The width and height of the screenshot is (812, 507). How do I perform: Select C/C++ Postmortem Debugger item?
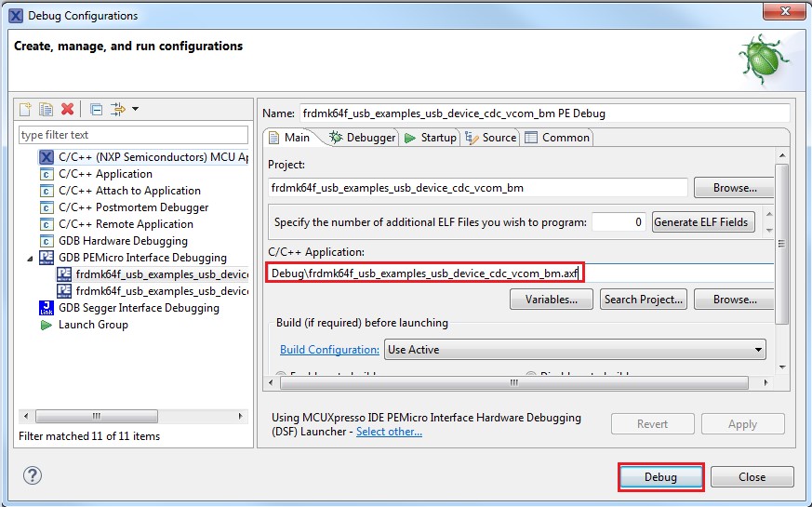click(134, 207)
